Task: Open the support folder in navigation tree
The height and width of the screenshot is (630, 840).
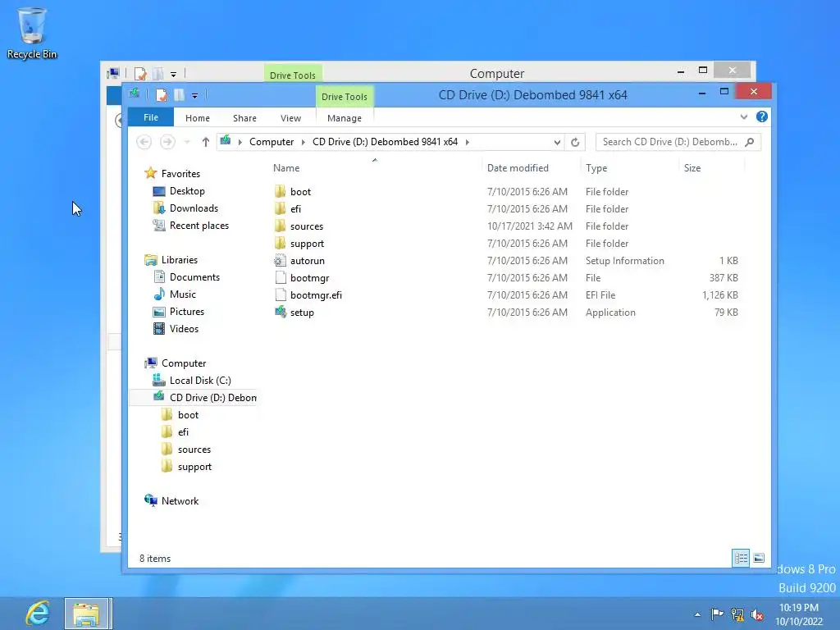Action: (194, 467)
